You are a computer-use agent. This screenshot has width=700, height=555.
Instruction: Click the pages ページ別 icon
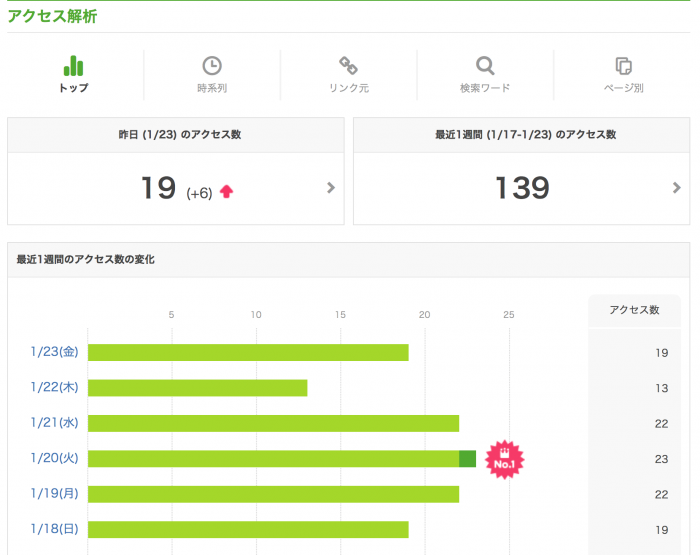(623, 66)
